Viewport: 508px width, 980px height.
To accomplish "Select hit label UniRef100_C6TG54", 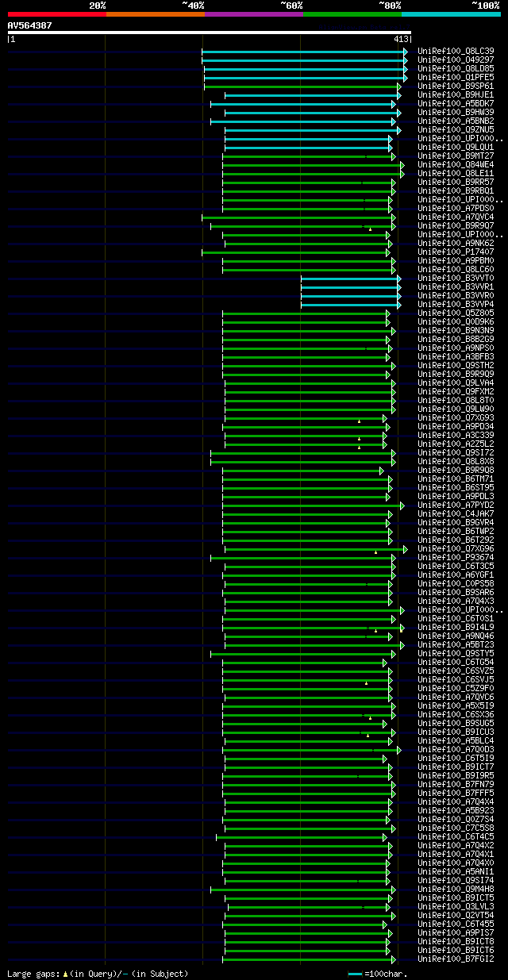I will click(456, 662).
